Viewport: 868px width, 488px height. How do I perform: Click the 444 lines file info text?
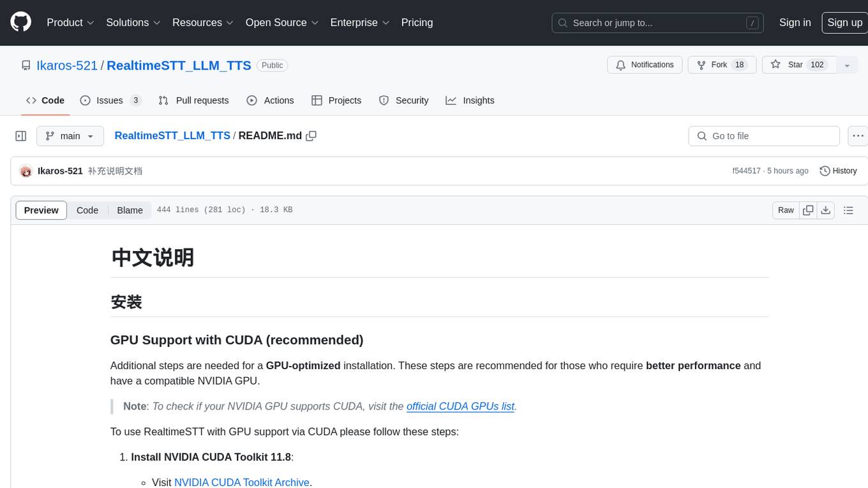[224, 210]
